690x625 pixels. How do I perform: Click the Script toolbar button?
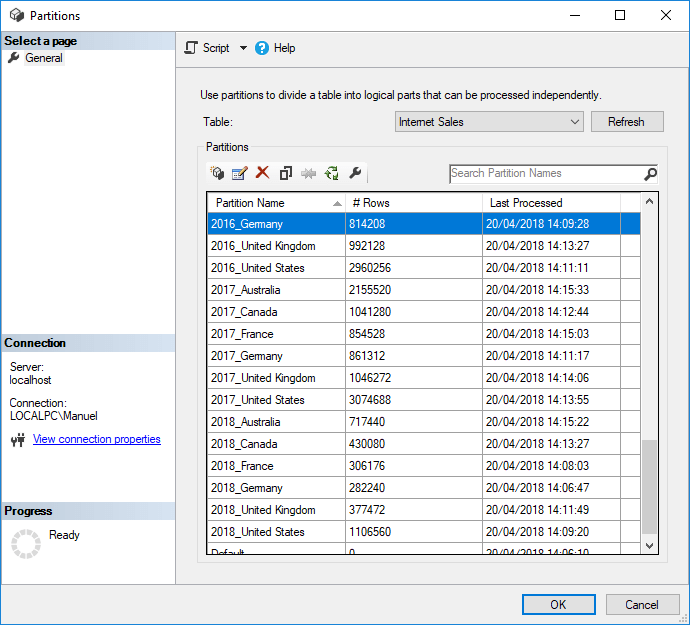pos(207,48)
